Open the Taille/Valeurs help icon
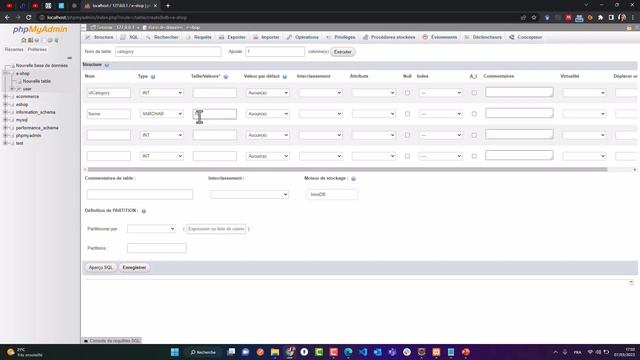 point(226,77)
